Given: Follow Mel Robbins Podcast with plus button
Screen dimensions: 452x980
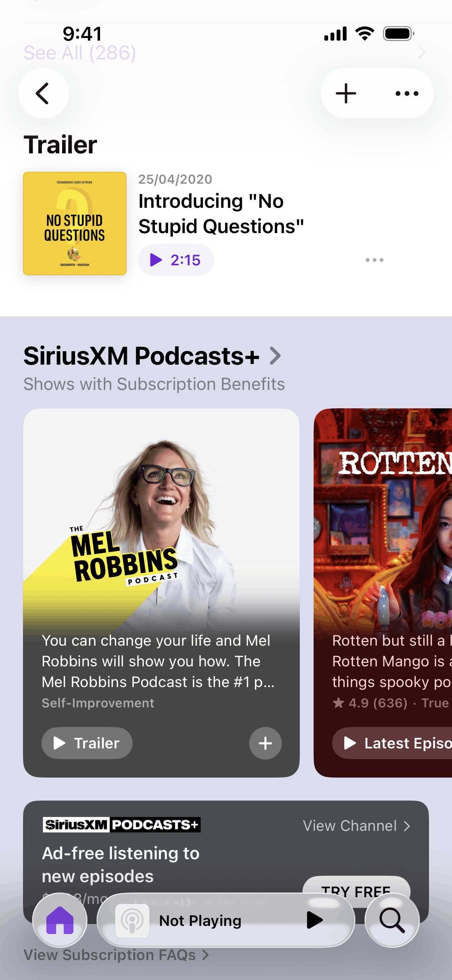Looking at the screenshot, I should click(265, 743).
